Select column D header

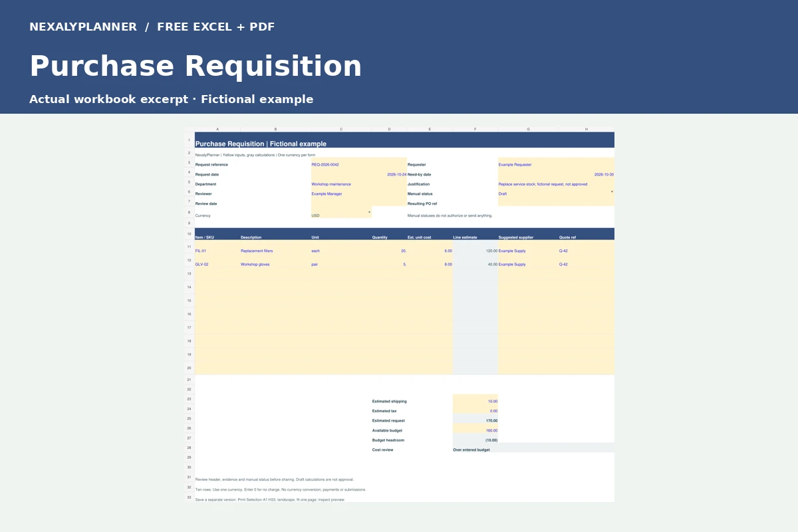[x=389, y=129]
